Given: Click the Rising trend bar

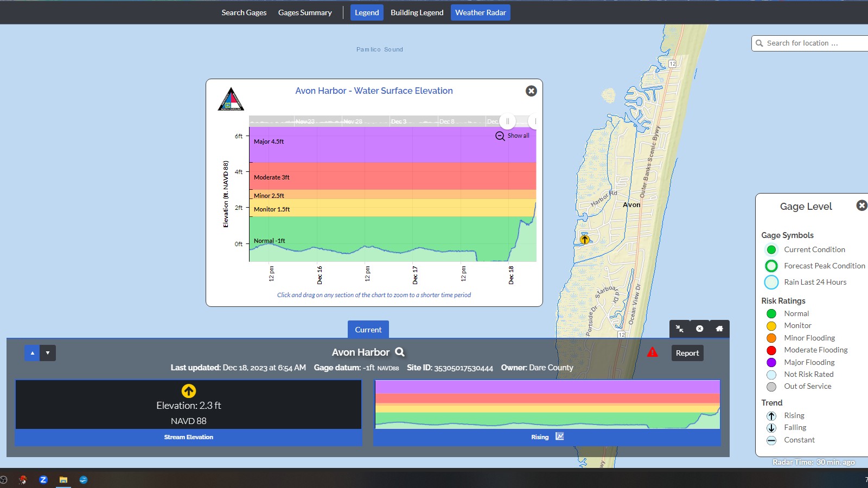Looking at the screenshot, I should tap(547, 437).
